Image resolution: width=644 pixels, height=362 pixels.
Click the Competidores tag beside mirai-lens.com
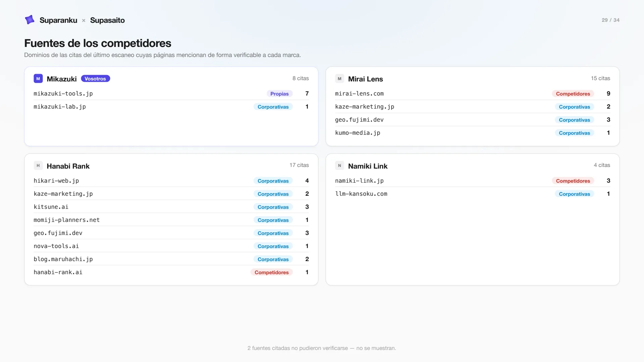573,94
